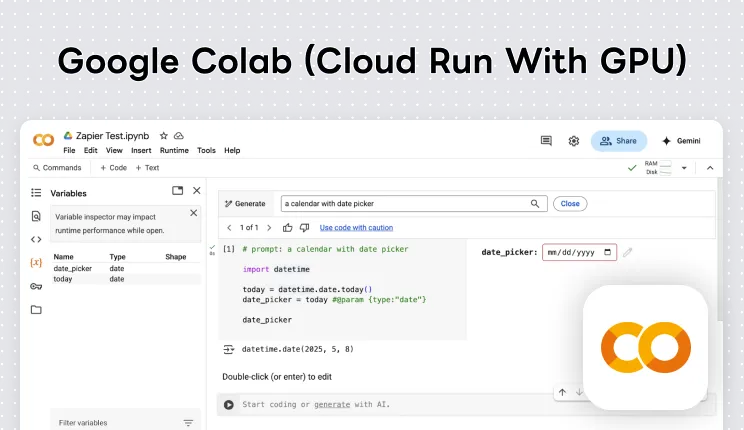744x430 pixels.
Task: Click the Colab logo in the header
Action: (43, 140)
